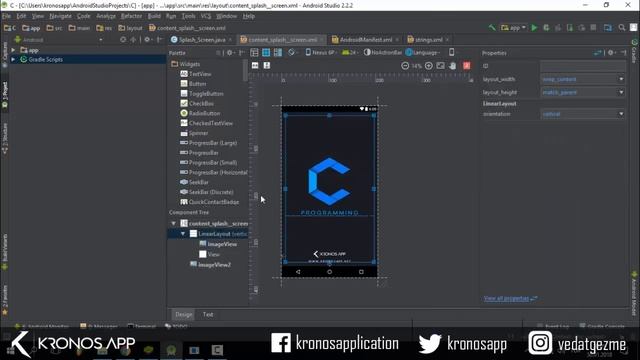Viewport: 640px width, 360px height.
Task: Select the SeekBar widget in palette
Action: point(194,182)
